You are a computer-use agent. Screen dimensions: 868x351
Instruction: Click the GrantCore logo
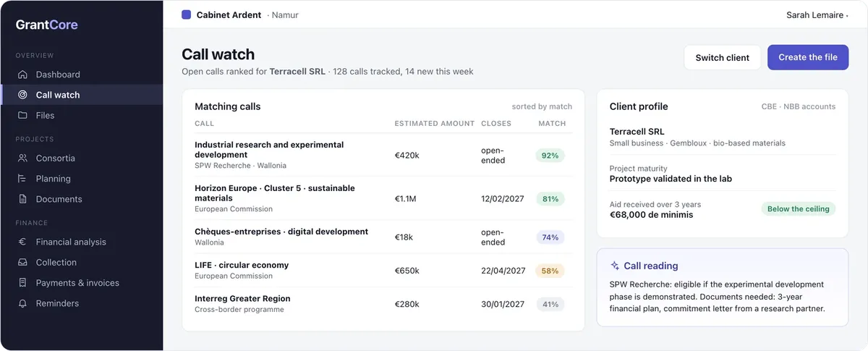click(47, 25)
